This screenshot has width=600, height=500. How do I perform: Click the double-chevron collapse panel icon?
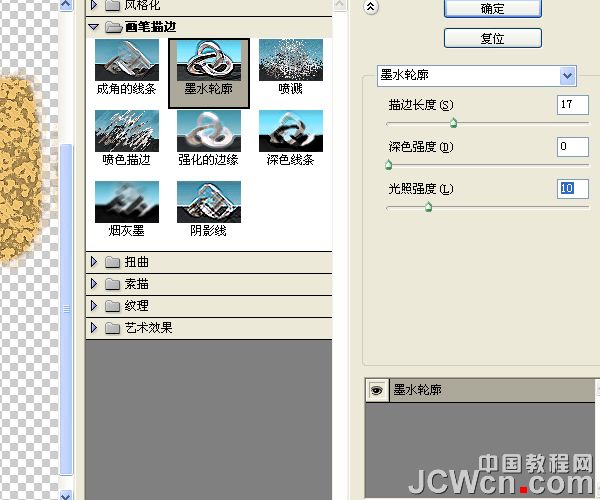[372, 6]
